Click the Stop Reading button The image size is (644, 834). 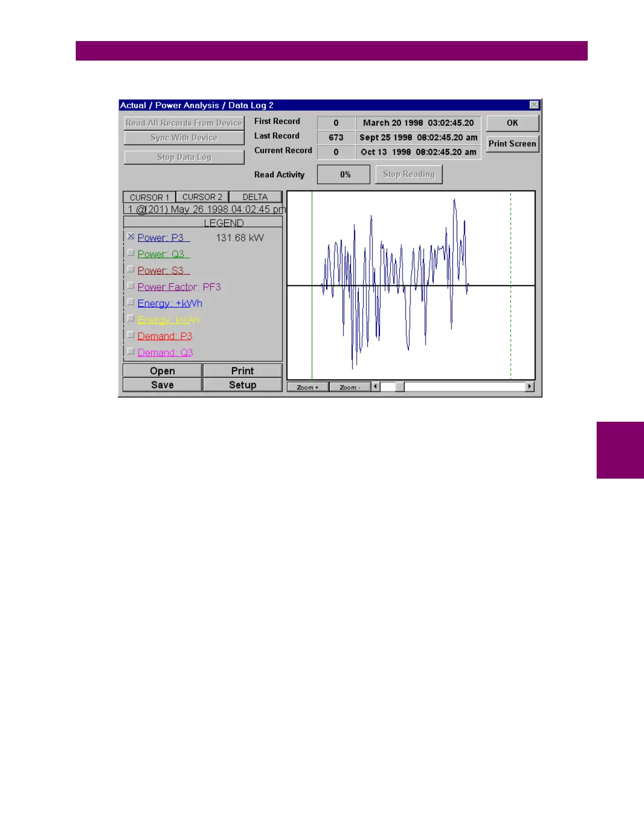coord(409,174)
